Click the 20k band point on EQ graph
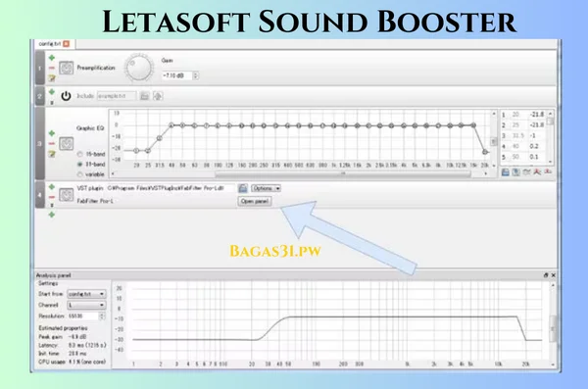This screenshot has width=588, height=389. point(485,152)
